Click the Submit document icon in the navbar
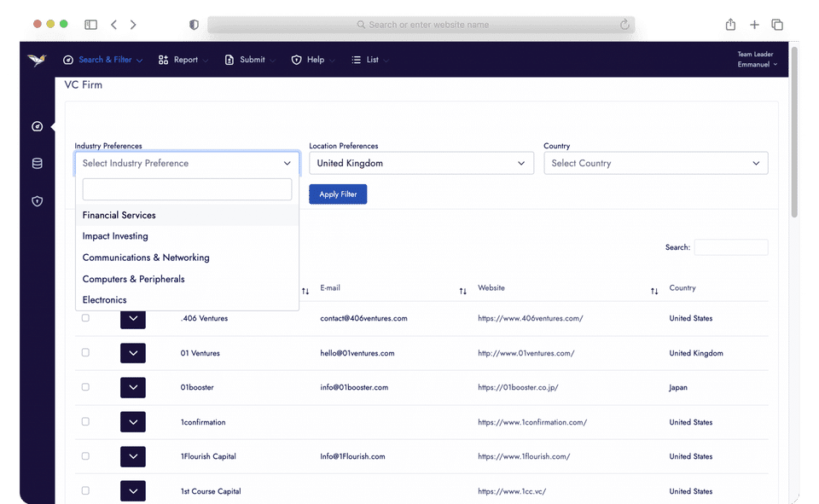Image resolution: width=819 pixels, height=504 pixels. tap(229, 60)
